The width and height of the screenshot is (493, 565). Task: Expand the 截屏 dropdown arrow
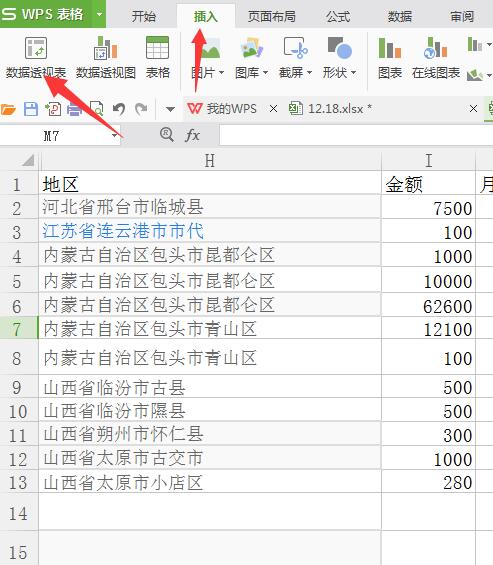pyautogui.click(x=309, y=72)
